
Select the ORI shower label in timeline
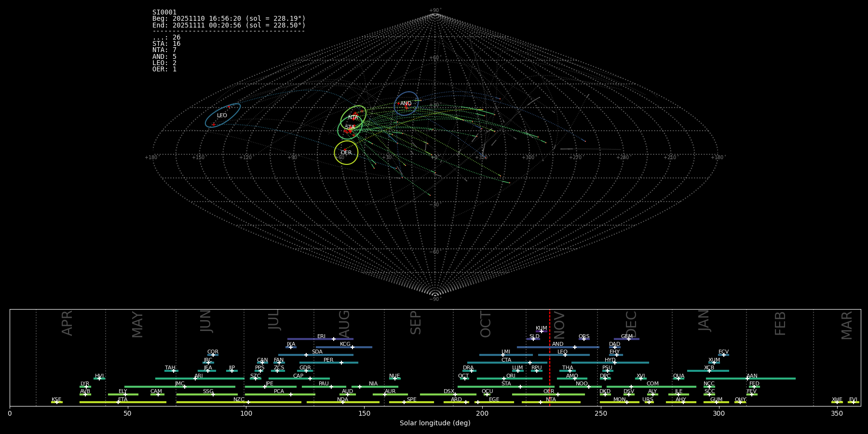[511, 376]
